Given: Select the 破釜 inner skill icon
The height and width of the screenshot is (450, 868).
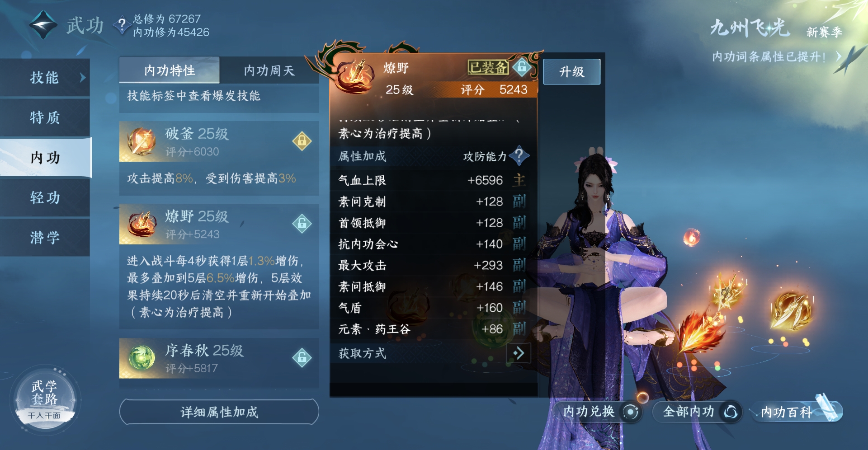Looking at the screenshot, I should (x=142, y=141).
